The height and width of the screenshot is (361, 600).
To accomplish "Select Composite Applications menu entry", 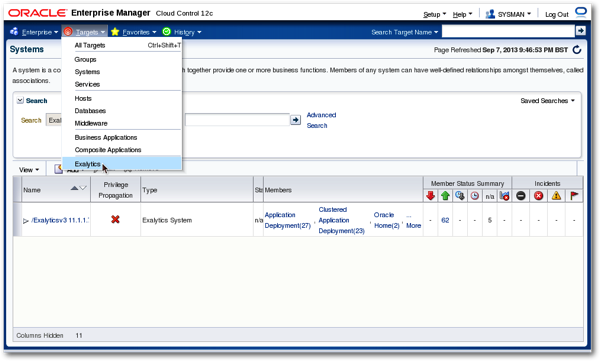I will (108, 150).
